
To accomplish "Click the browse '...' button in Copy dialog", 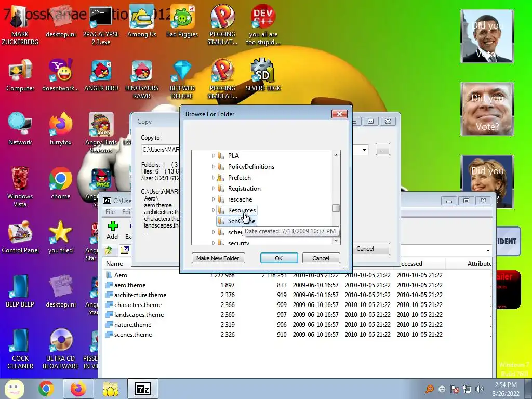I will (x=383, y=149).
